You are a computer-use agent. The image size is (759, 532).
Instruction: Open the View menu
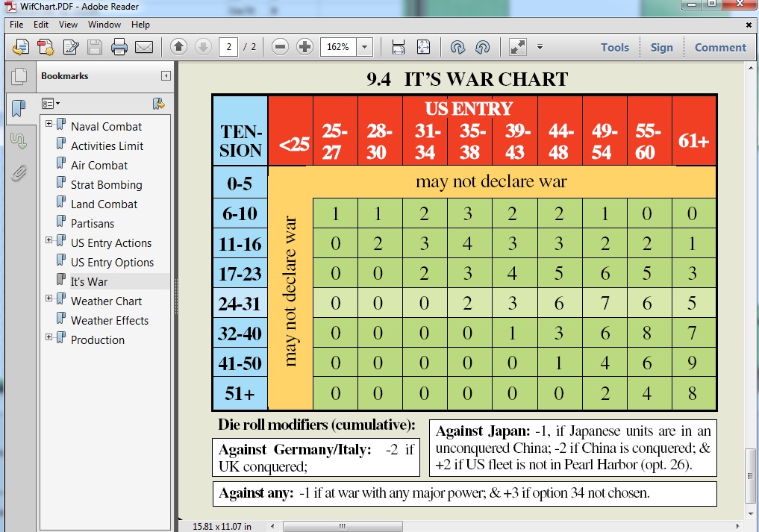68,24
